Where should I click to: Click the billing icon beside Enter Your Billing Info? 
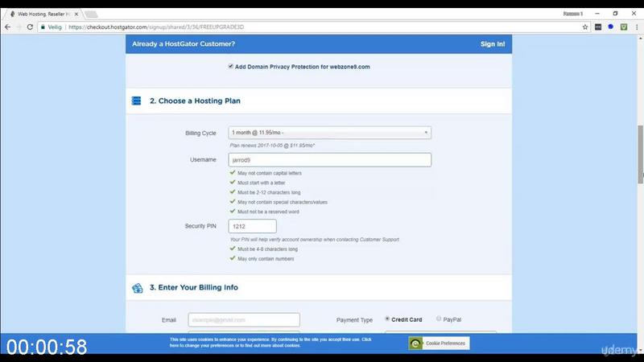(x=137, y=288)
